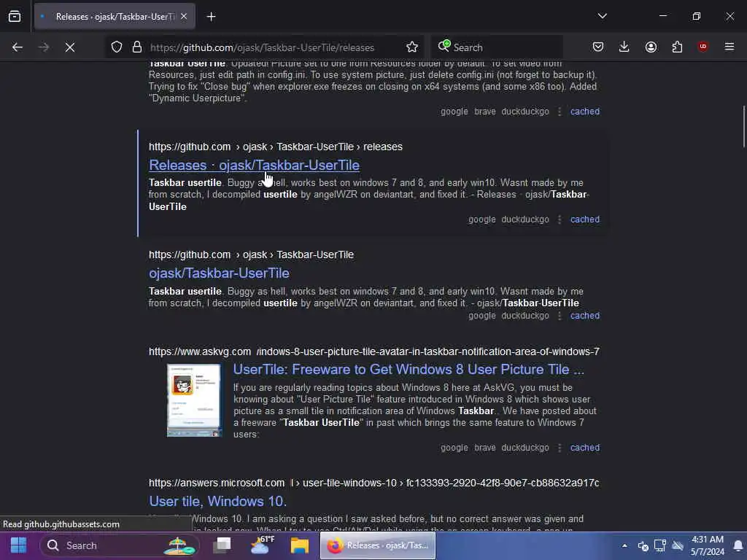This screenshot has height=560, width=747.
Task: Open User tile, Windows 10. result
Action: click(x=217, y=502)
